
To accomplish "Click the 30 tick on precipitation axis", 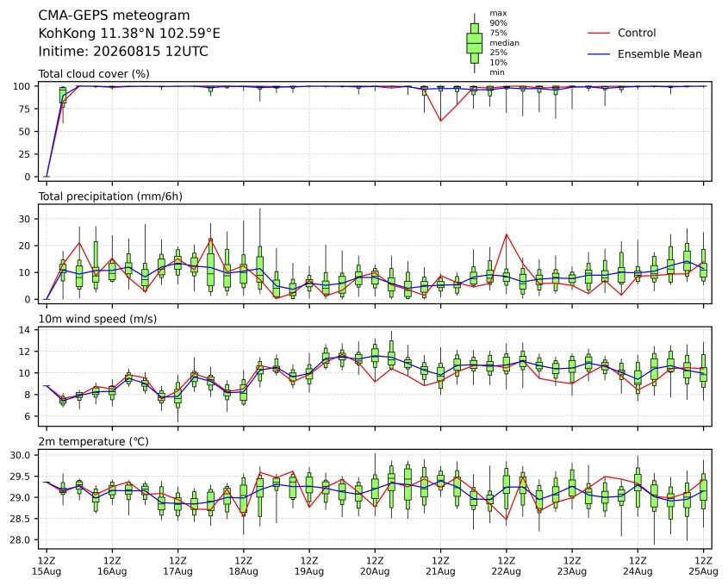I will (x=25, y=219).
